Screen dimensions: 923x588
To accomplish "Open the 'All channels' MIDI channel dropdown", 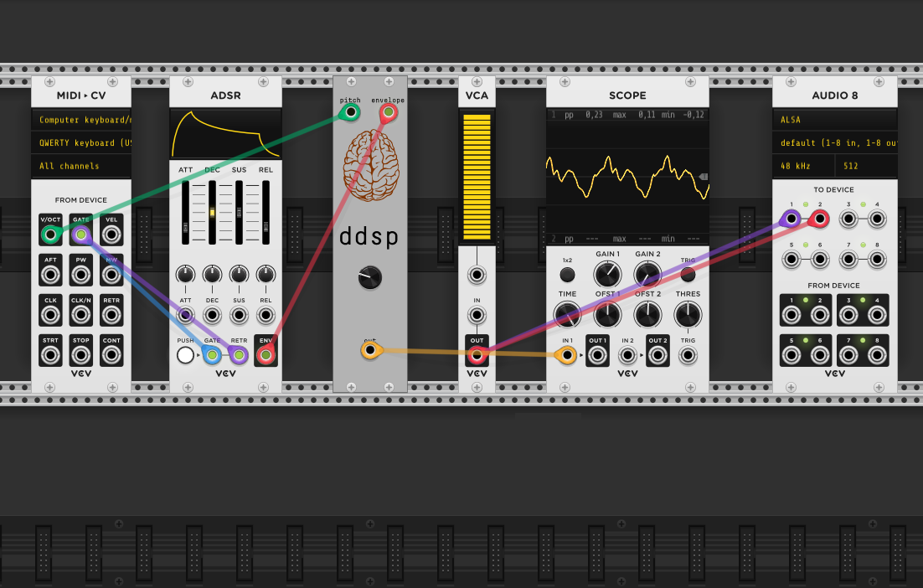I will tap(81, 166).
